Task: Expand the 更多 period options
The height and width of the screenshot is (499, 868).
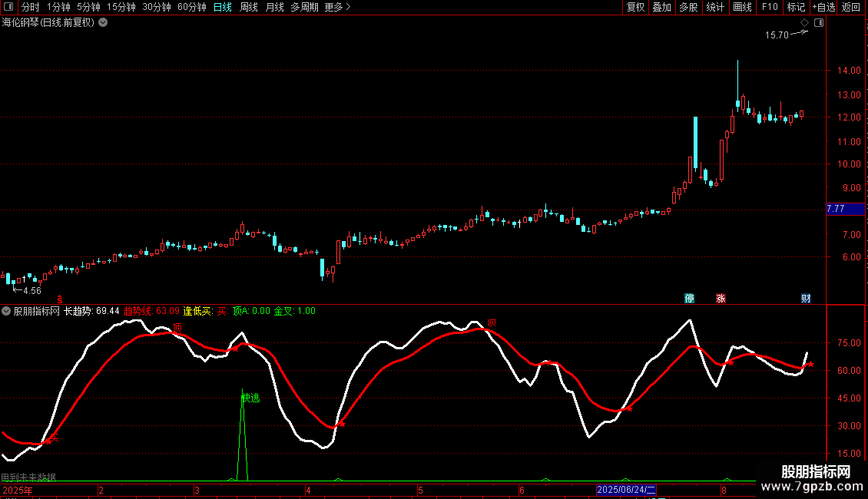Action: click(x=337, y=7)
